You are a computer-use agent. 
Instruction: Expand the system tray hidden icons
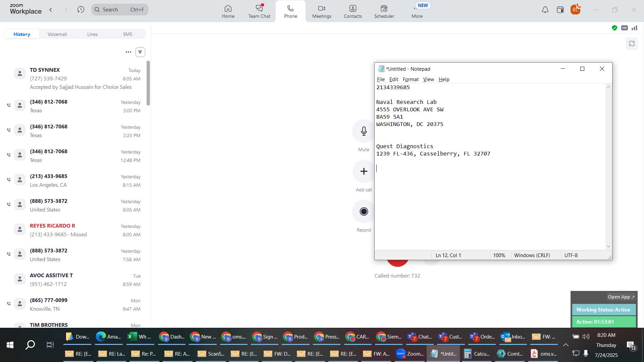pyautogui.click(x=566, y=345)
